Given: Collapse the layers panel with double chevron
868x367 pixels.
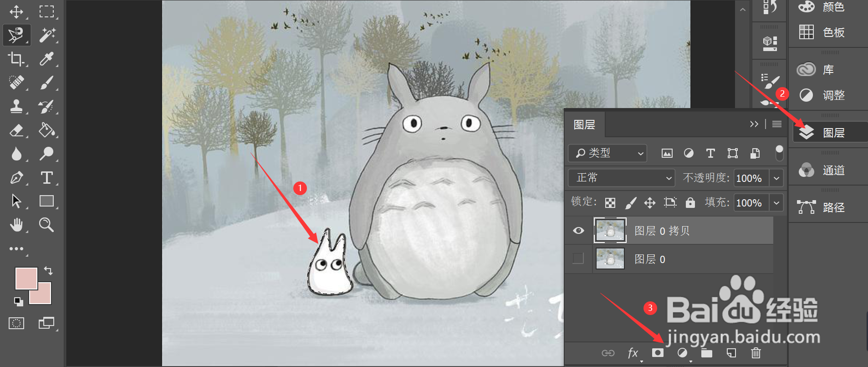Looking at the screenshot, I should 754,124.
